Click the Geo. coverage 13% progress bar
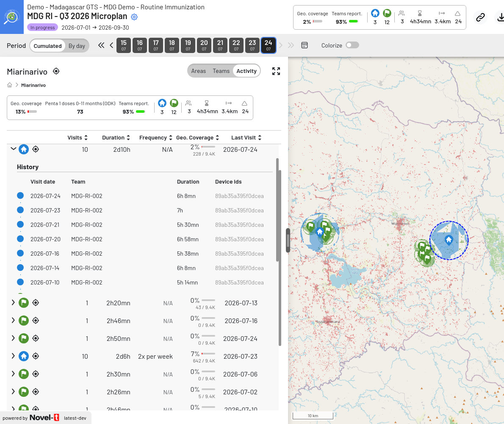Viewport: 504px width, 424px height. pos(32,112)
